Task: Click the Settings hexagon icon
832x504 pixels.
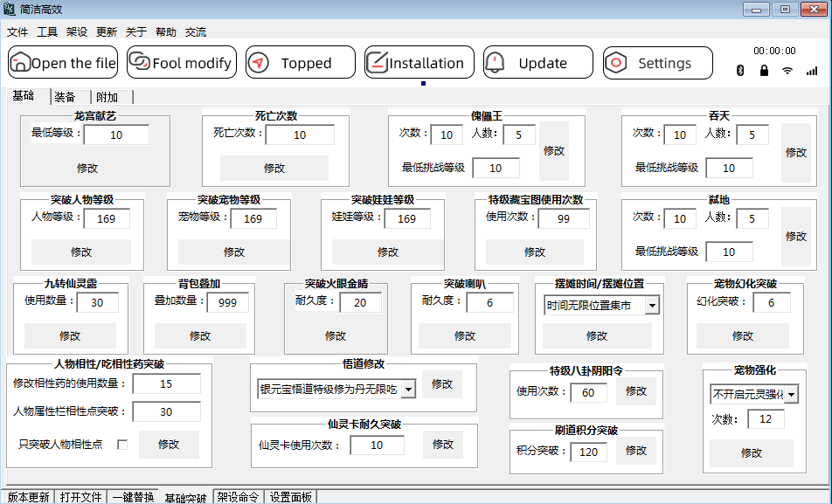Action: click(x=614, y=63)
